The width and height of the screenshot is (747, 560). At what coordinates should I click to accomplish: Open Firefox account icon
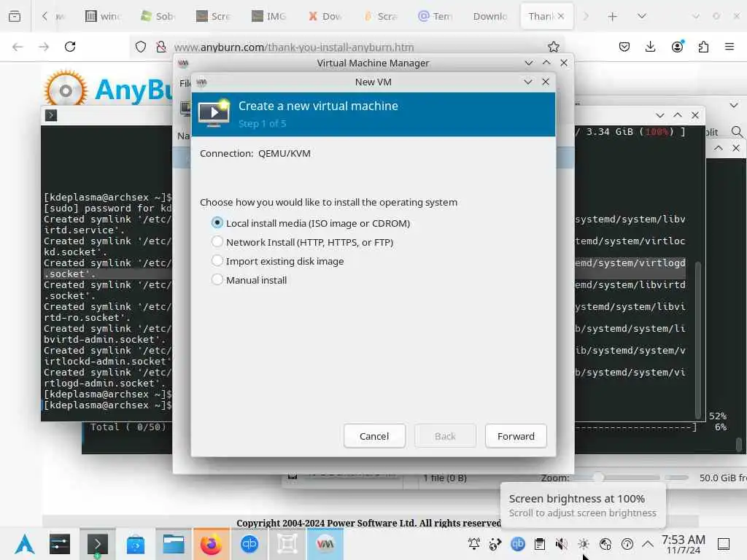tap(678, 47)
